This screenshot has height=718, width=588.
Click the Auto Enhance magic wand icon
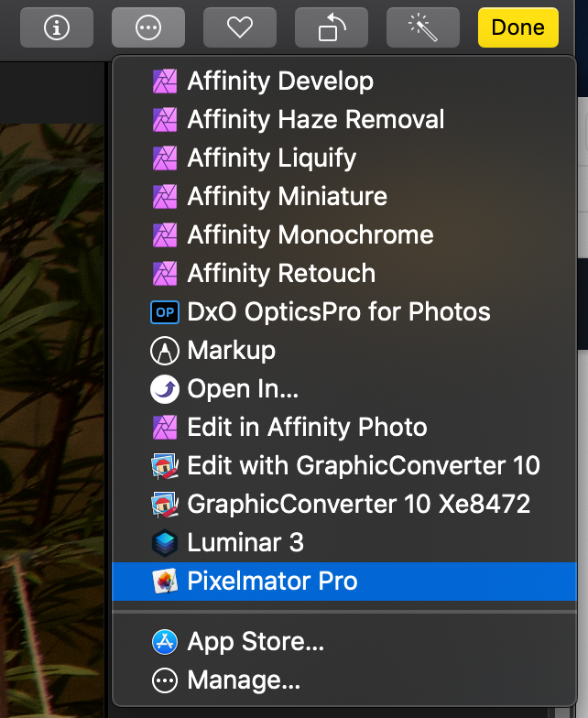point(423,27)
